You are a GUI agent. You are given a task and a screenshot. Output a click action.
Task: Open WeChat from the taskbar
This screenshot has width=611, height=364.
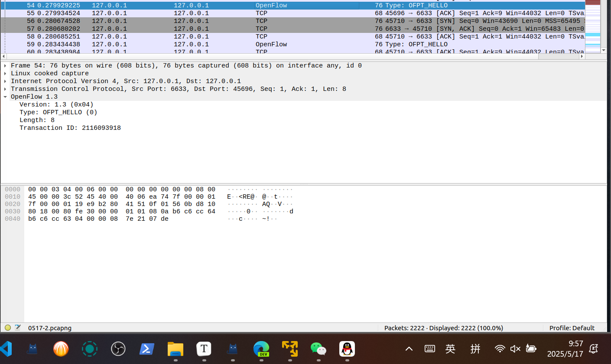click(318, 349)
